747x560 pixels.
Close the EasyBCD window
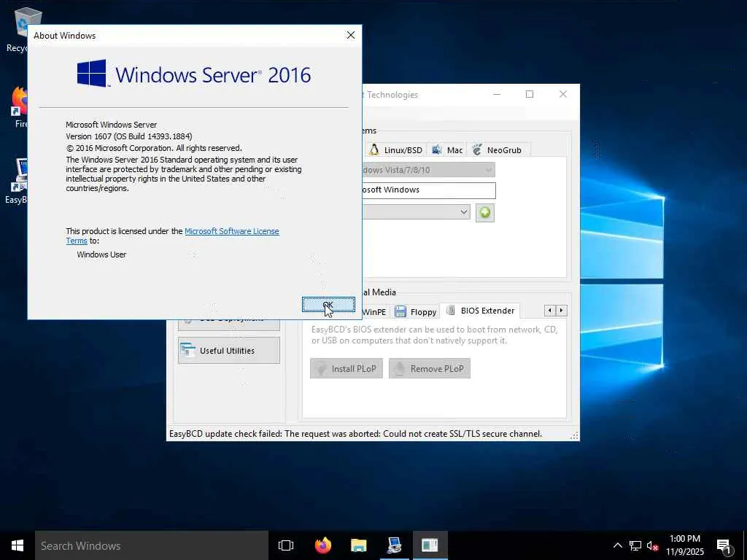(563, 94)
